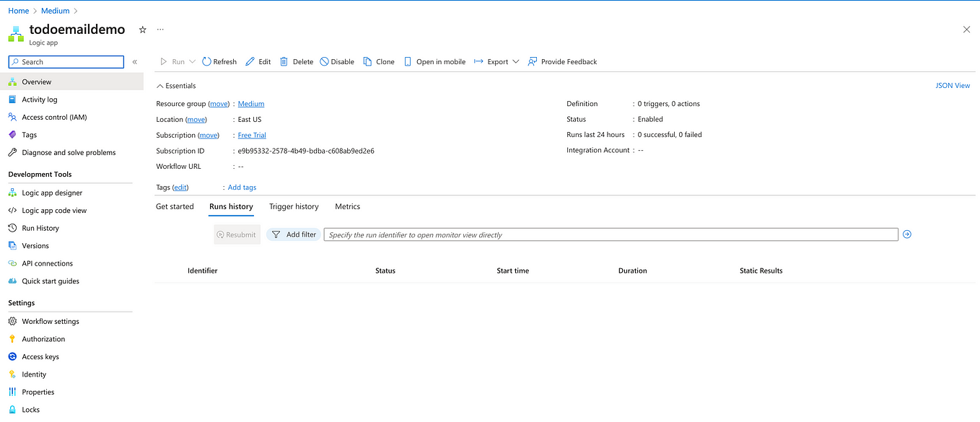Click the Add filter button

pos(294,234)
